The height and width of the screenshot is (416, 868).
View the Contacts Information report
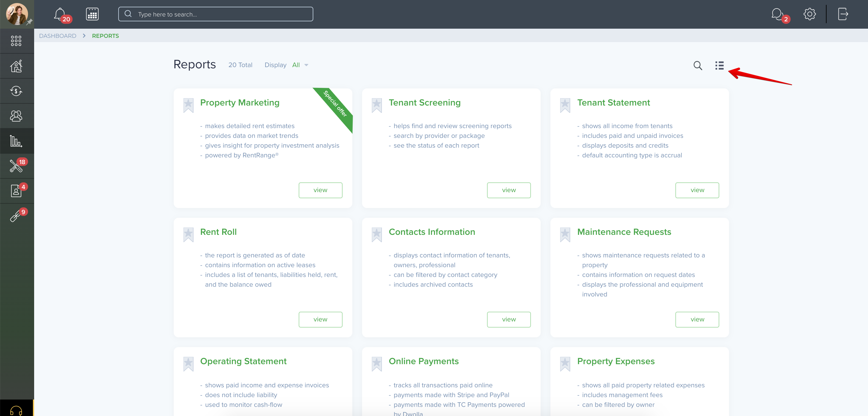click(x=509, y=320)
